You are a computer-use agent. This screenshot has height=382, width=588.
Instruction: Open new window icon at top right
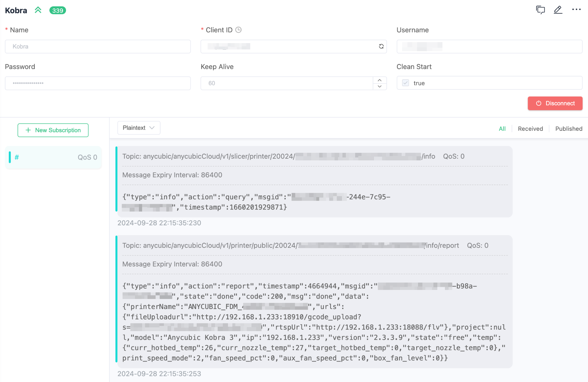540,10
